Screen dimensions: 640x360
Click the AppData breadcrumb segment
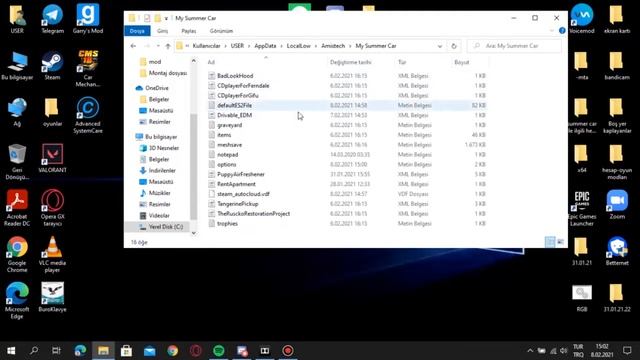point(265,46)
